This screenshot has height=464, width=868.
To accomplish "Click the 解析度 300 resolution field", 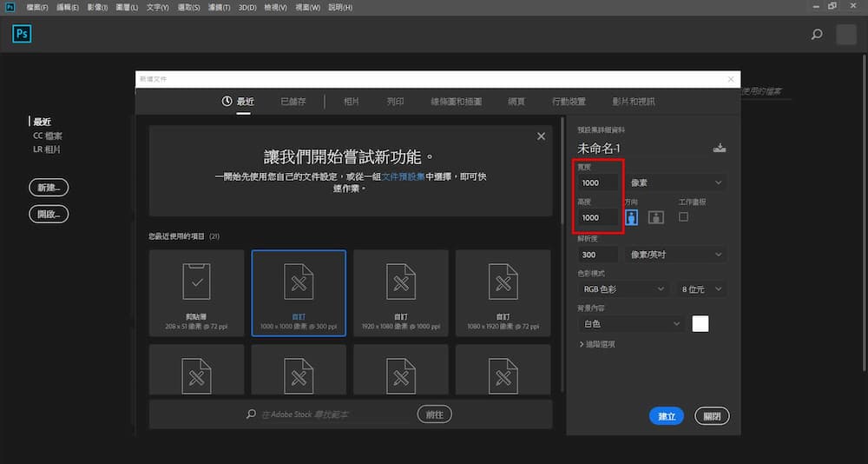I will (x=598, y=255).
